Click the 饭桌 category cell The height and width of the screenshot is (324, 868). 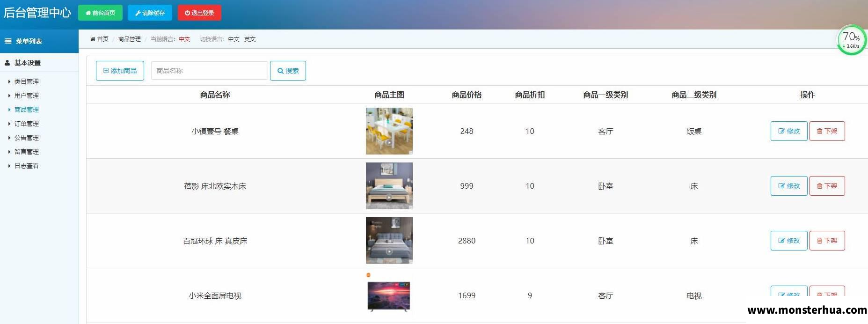click(x=694, y=132)
